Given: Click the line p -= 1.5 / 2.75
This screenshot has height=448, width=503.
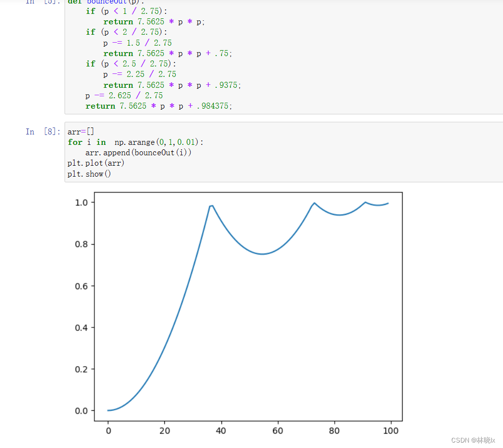Looking at the screenshot, I should pyautogui.click(x=138, y=43).
